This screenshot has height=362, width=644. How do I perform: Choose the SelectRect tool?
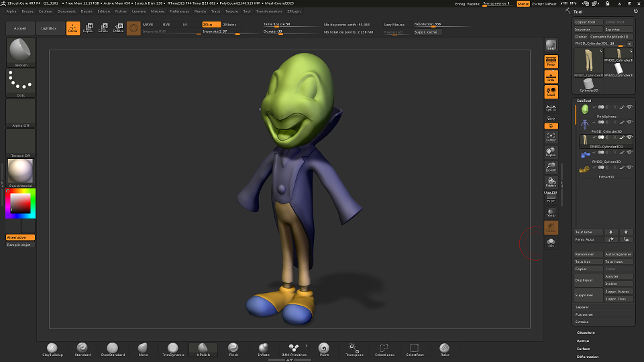click(x=415, y=350)
